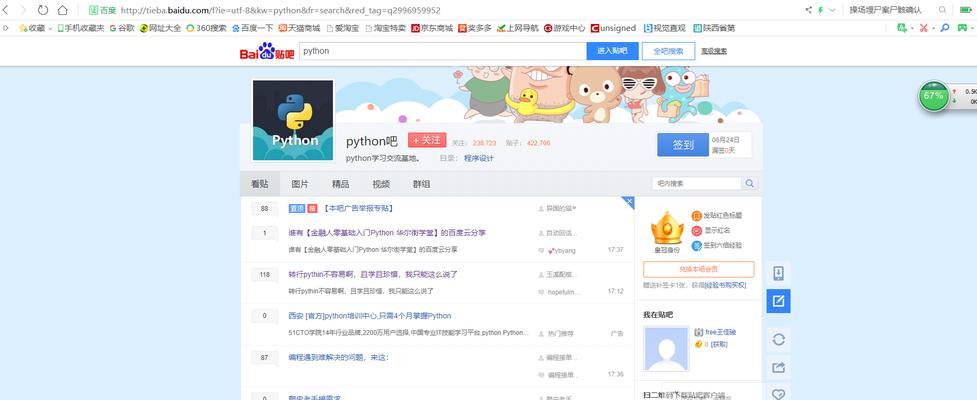Click the 吧内搜索 search field

697,183
